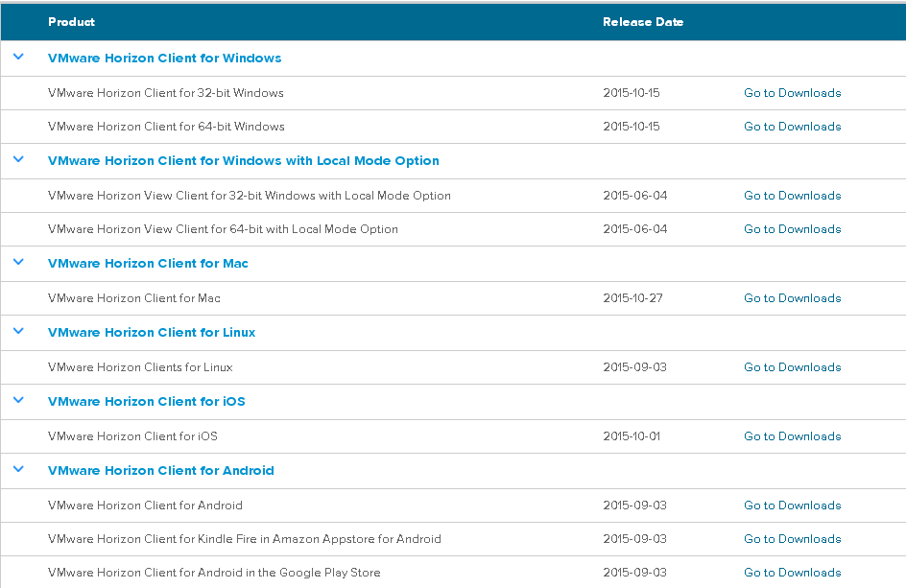Go to Downloads for 64-bit with Local Mode Option
This screenshot has height=588, width=906.
pyautogui.click(x=792, y=228)
